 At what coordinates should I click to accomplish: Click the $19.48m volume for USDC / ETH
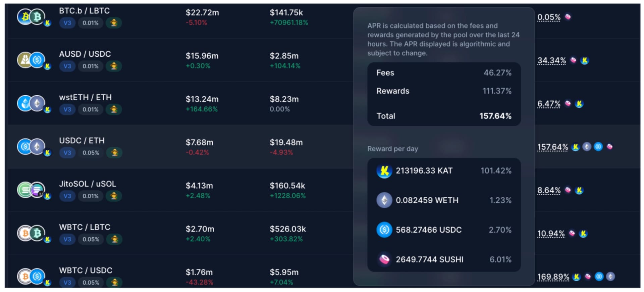(x=286, y=142)
